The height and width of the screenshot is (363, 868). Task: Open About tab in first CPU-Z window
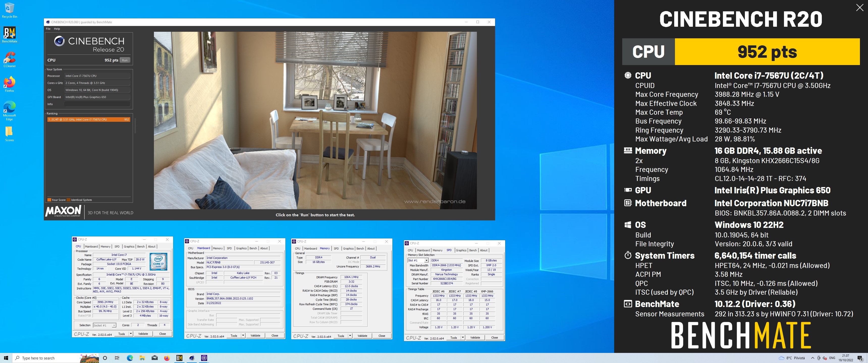pos(152,247)
